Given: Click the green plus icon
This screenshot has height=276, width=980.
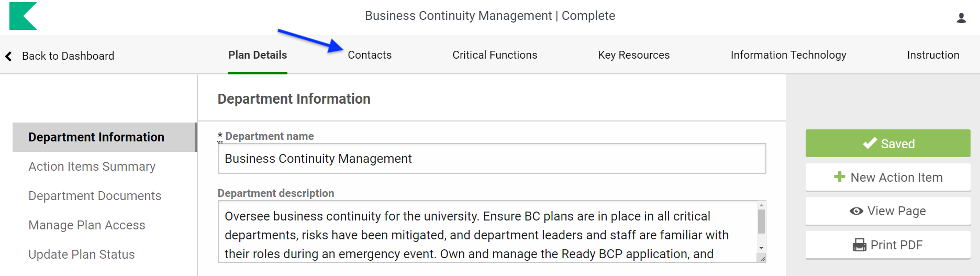Looking at the screenshot, I should coord(840,177).
